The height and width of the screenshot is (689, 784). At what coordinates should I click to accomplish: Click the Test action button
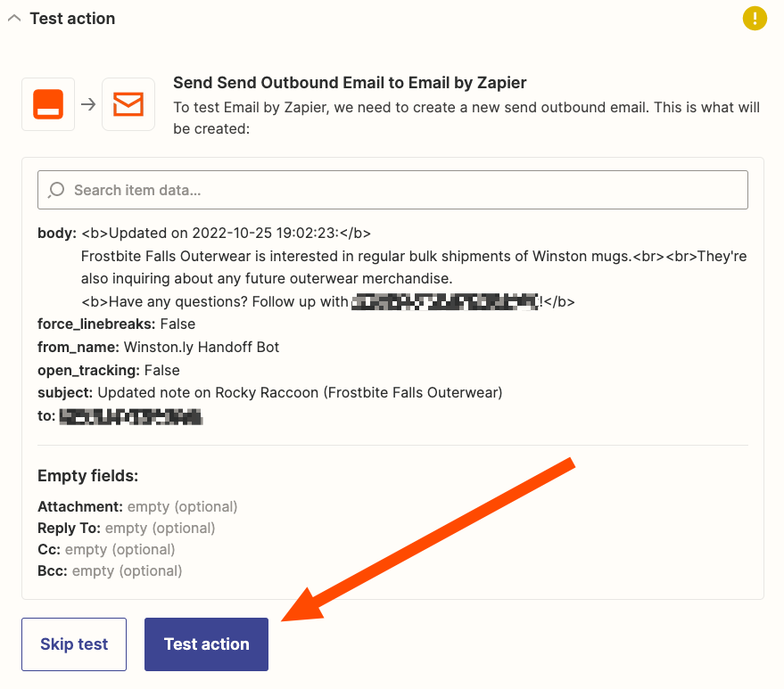[x=207, y=644]
